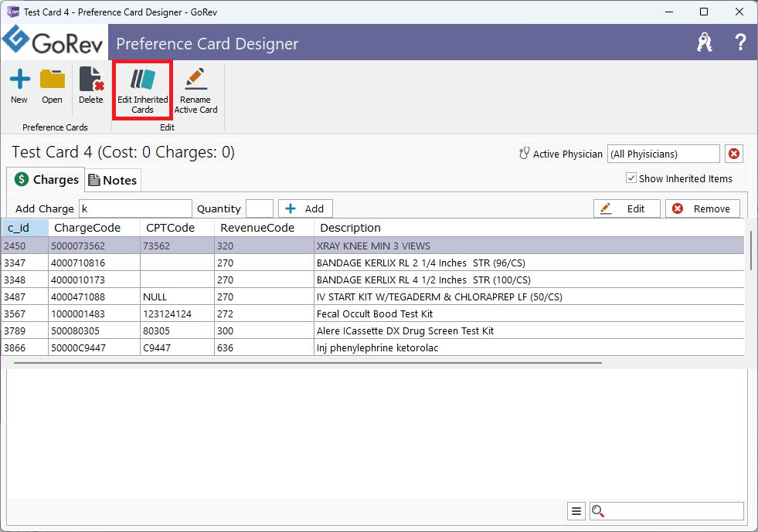Click the Add charge button

point(305,208)
